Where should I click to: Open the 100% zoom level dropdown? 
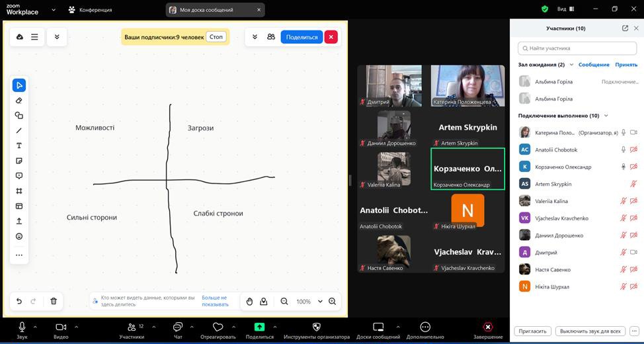coord(320,301)
